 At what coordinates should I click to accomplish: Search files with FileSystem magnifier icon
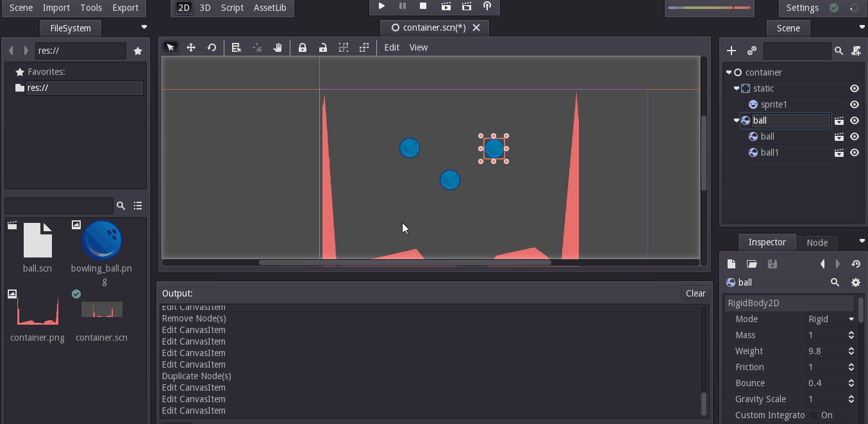click(x=121, y=206)
